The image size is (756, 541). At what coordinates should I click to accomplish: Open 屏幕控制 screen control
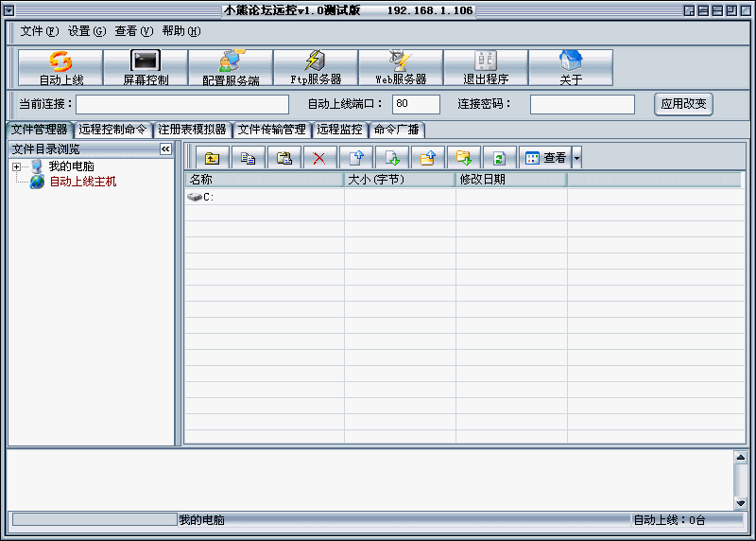(146, 68)
